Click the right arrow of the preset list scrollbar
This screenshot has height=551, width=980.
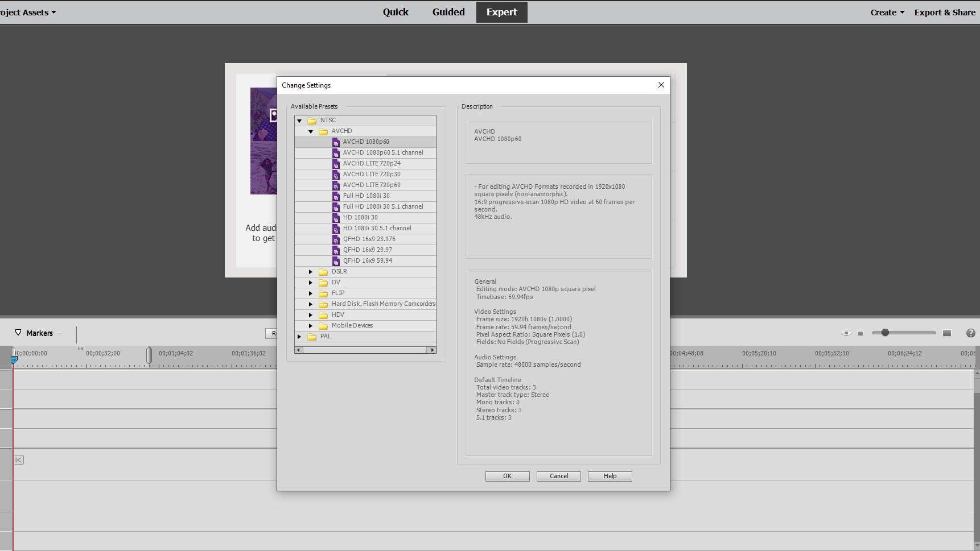click(433, 350)
